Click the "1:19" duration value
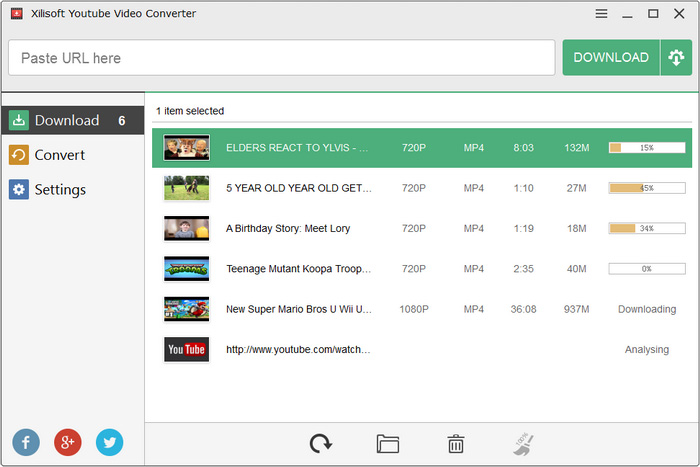The height and width of the screenshot is (467, 700). pyautogui.click(x=523, y=228)
